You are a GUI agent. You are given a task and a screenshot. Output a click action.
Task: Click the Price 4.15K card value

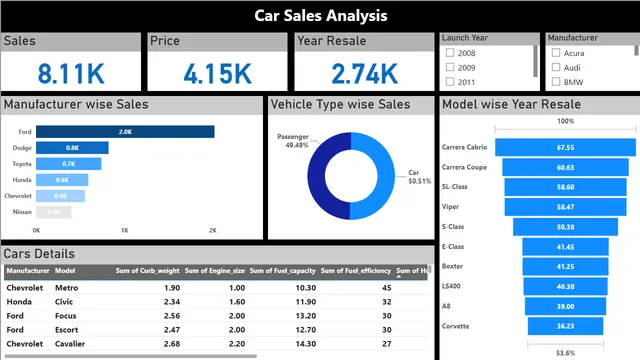tap(218, 74)
